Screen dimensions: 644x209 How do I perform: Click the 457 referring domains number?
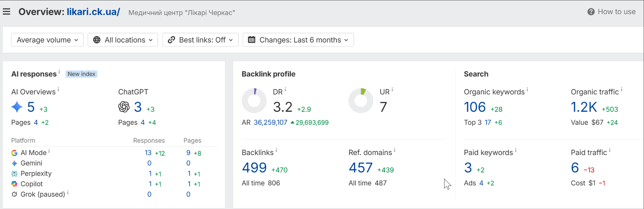(x=361, y=168)
